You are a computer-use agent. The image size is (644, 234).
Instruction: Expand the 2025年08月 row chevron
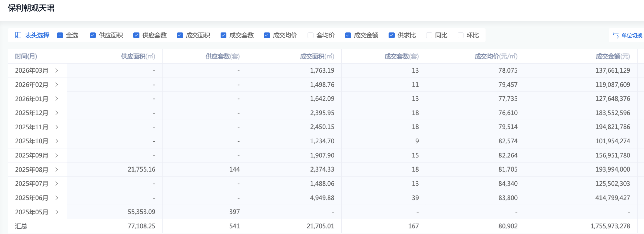click(x=57, y=169)
